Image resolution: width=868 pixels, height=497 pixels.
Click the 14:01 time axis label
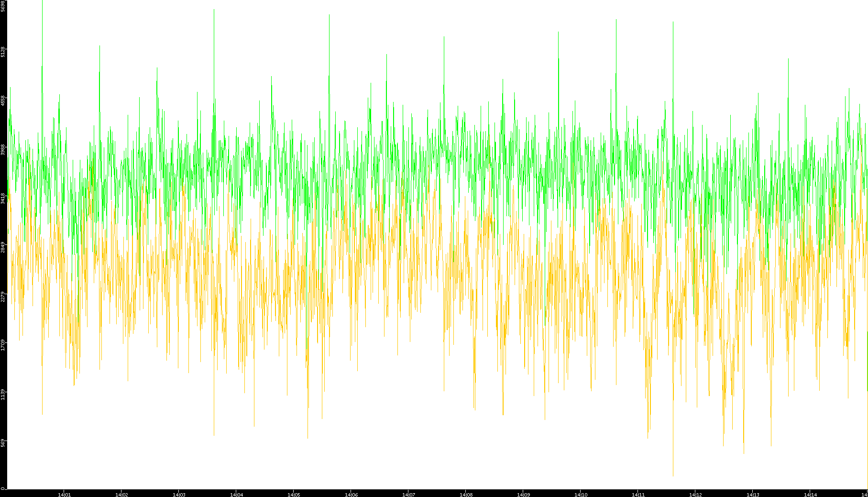pos(64,494)
